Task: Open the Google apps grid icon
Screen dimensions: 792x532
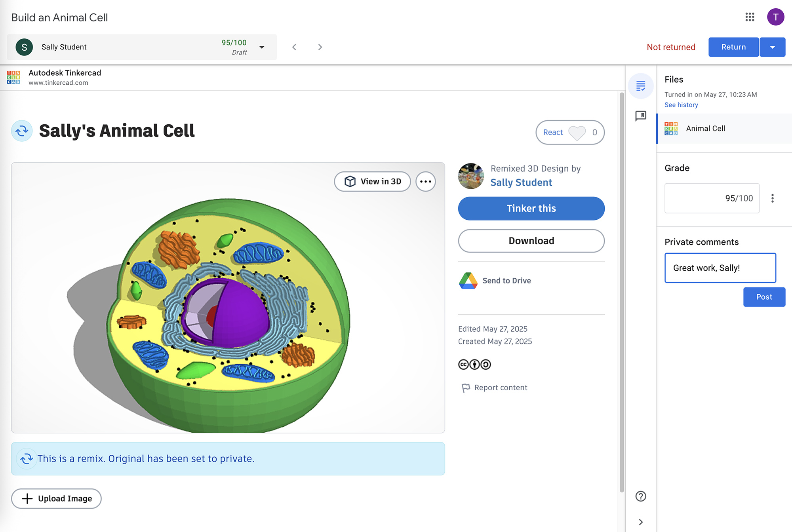Action: coord(750,17)
